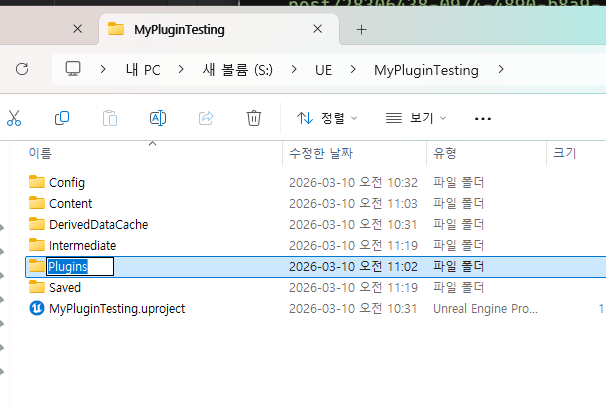Viewport: 606px width, 407px height.
Task: Click the Cut scissors icon
Action: [x=14, y=118]
